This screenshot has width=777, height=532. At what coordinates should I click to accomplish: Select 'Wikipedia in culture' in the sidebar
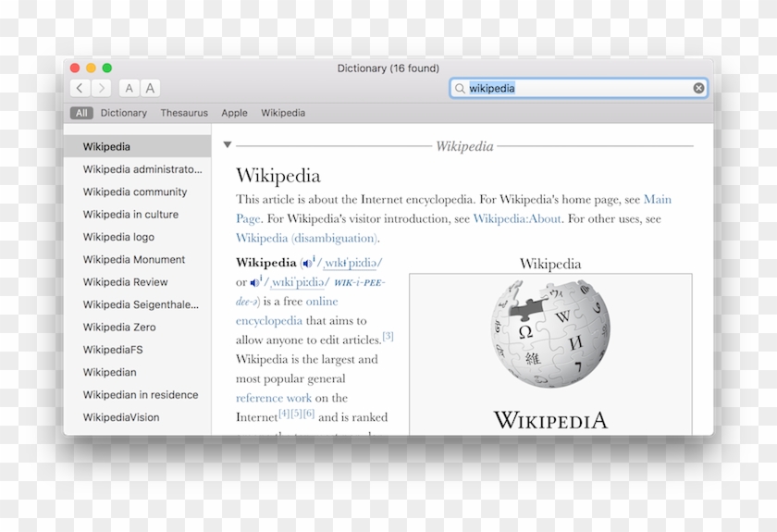tap(137, 215)
